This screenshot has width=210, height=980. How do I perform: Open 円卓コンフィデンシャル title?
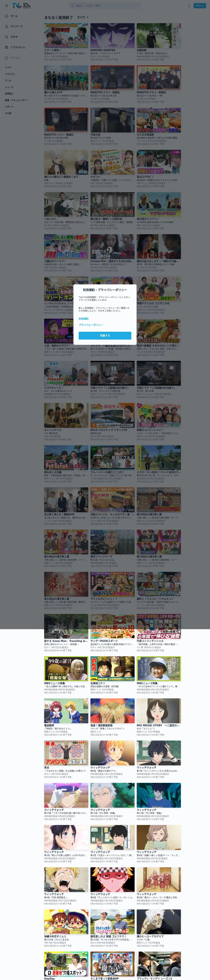pyautogui.click(x=150, y=641)
